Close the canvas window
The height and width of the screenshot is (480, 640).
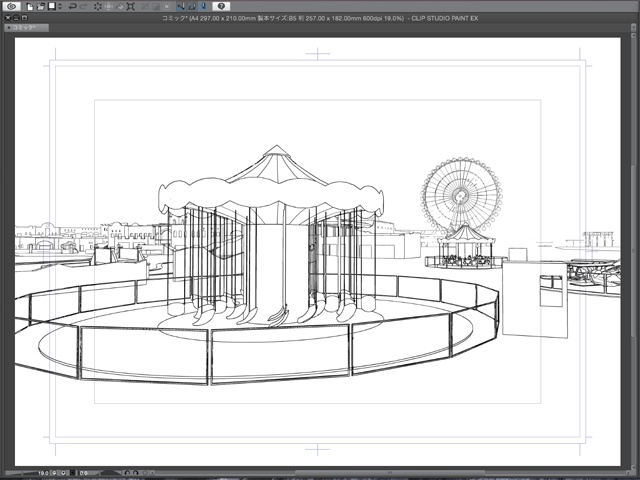[x=8, y=18]
